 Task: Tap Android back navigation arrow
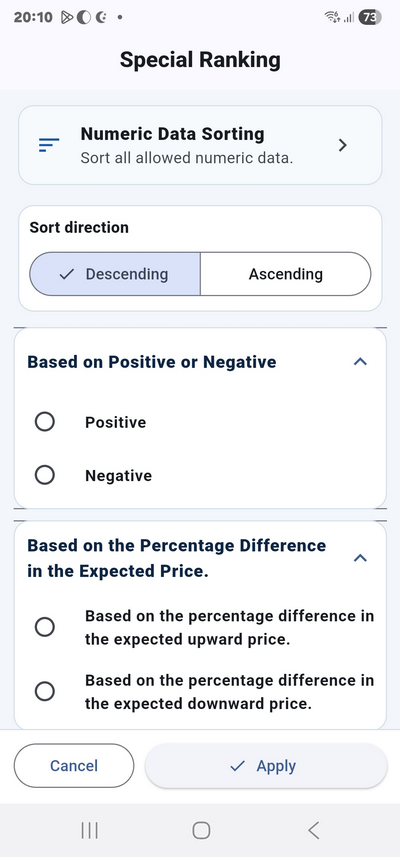coord(313,830)
